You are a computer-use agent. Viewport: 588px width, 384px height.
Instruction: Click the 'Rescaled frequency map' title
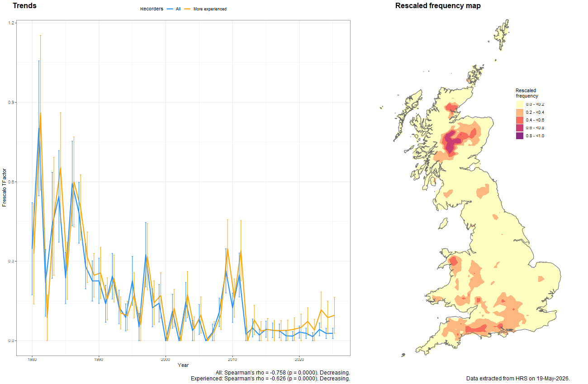[x=438, y=6]
